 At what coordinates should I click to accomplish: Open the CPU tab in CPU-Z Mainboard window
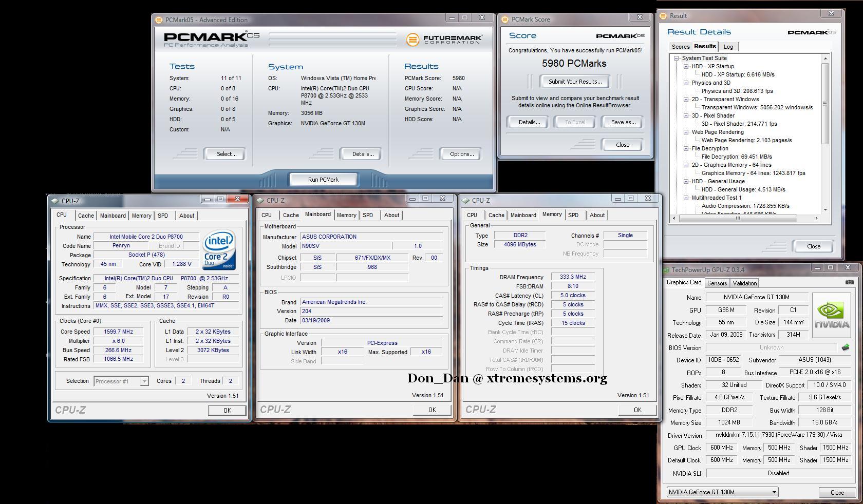click(x=267, y=216)
